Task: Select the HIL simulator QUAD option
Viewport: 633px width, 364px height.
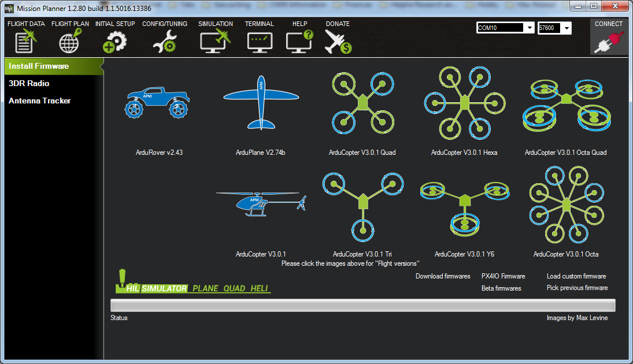Action: pyautogui.click(x=235, y=288)
